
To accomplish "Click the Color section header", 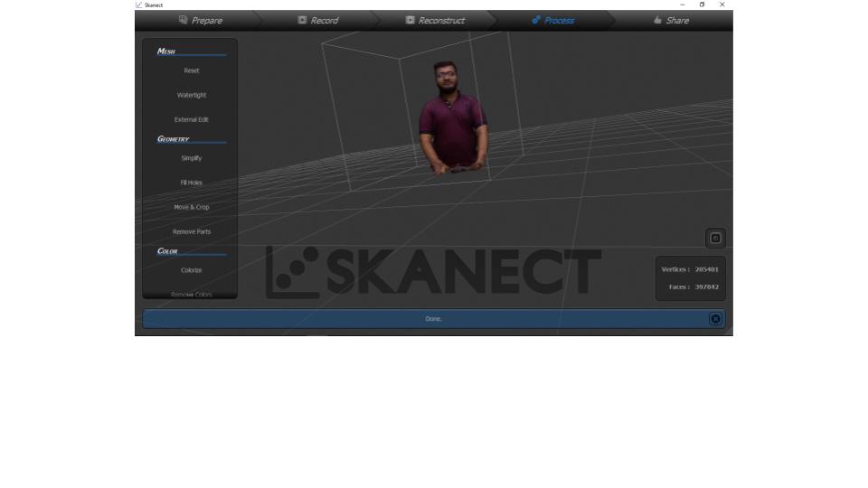I will [x=167, y=251].
